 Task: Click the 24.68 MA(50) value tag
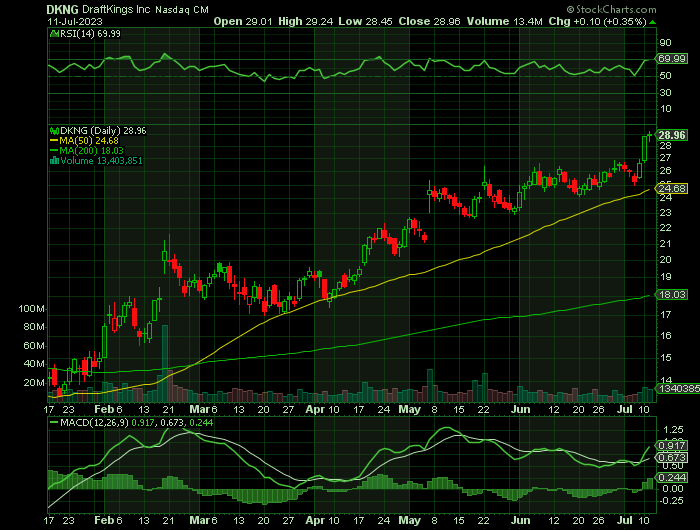[x=672, y=188]
